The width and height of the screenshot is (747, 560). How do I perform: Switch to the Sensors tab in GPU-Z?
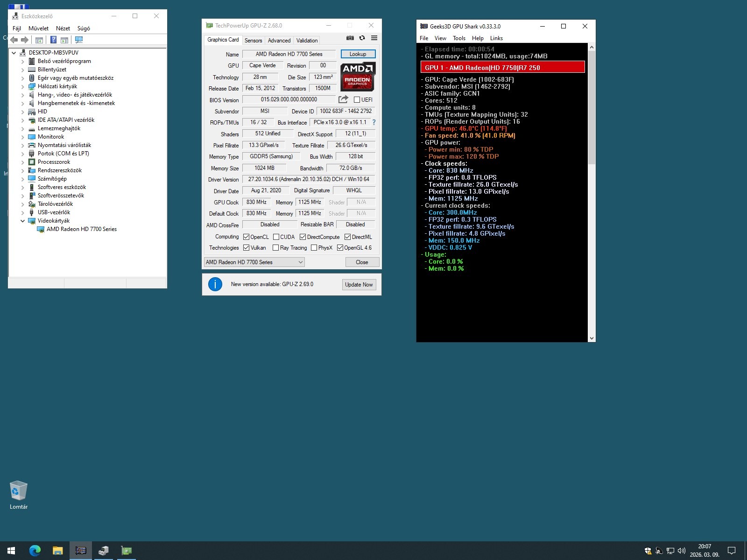(254, 41)
